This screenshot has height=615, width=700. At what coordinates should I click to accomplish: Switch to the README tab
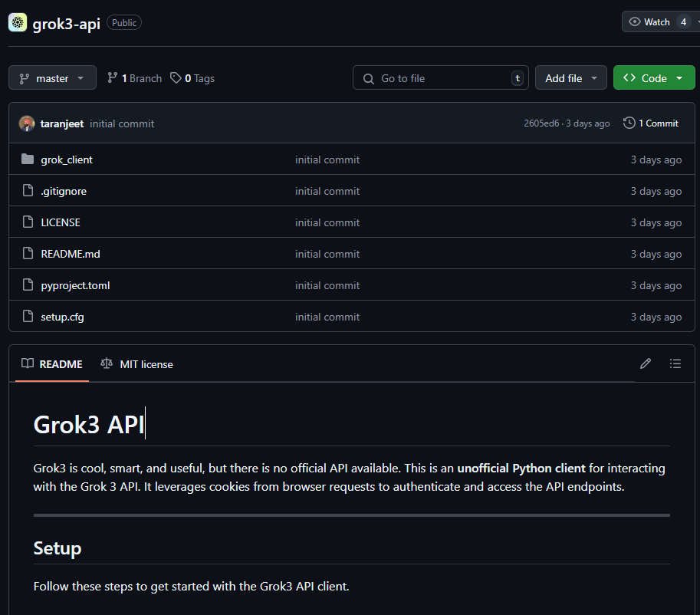coord(52,364)
